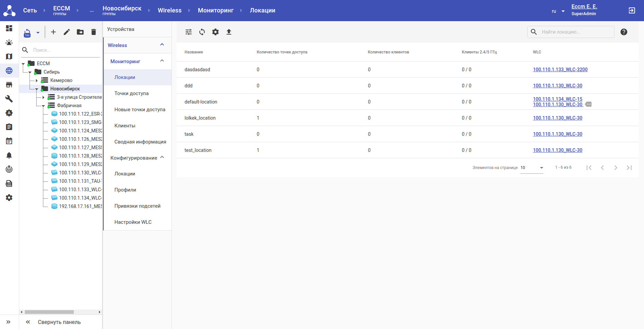Open the items per page dropdown

[532, 168]
